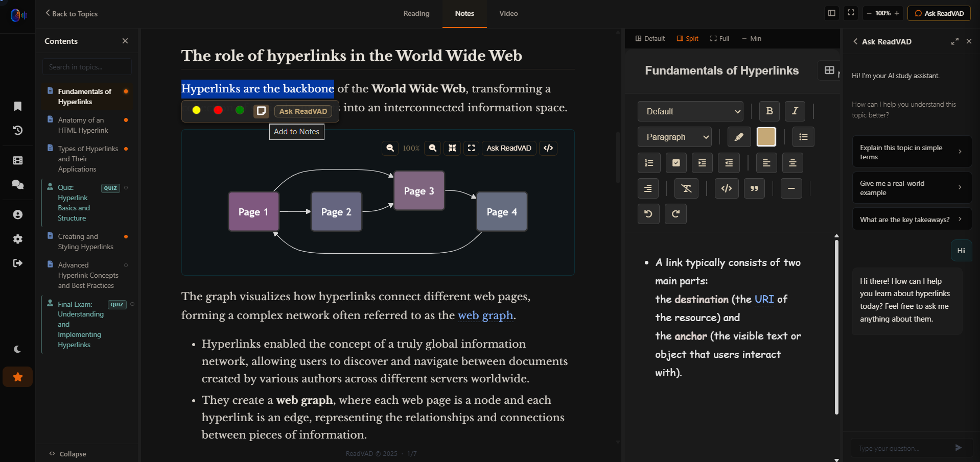Fit the diagram to view
This screenshot has width=980, height=462.
452,148
